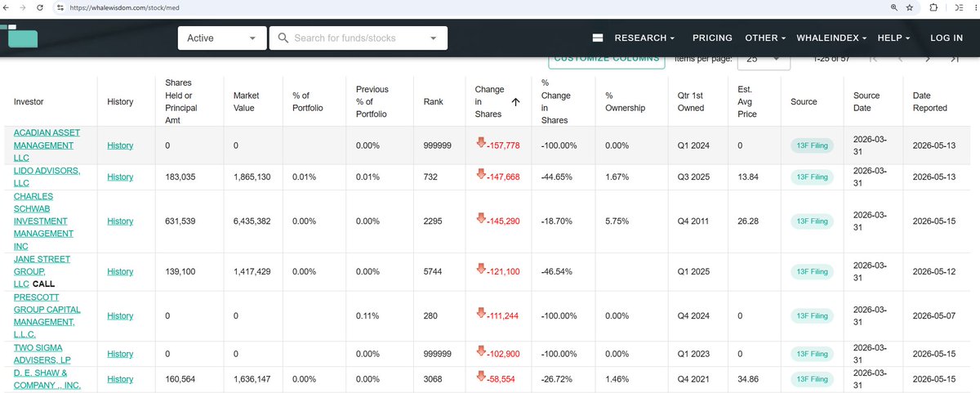Click the WhaleWisdom logo
The image size is (980, 393).
click(20, 38)
